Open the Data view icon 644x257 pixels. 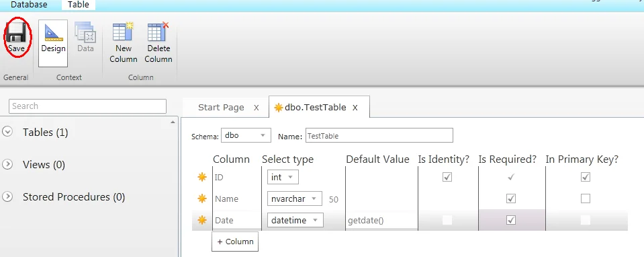coord(85,32)
